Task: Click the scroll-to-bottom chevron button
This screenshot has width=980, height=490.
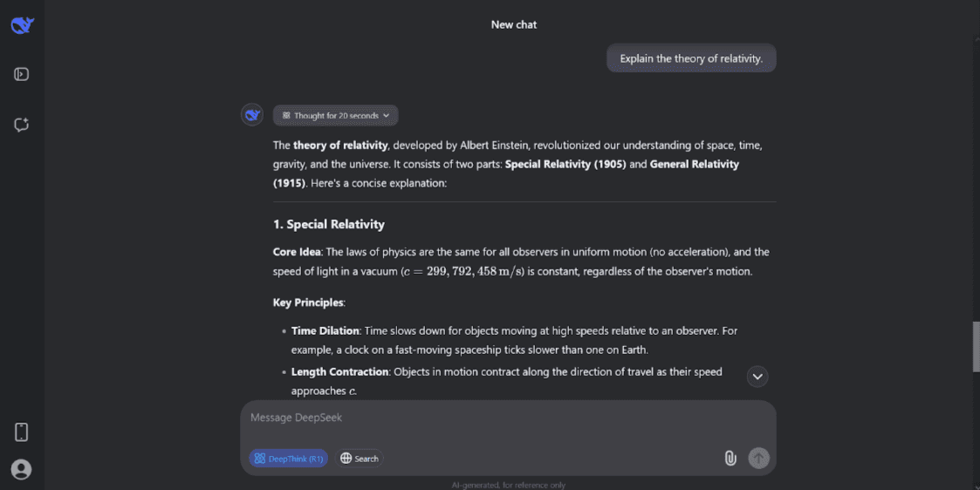Action: click(757, 377)
